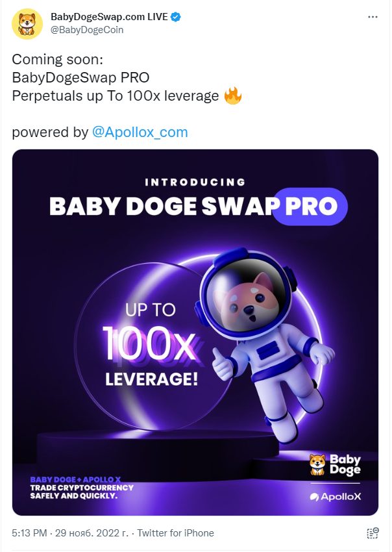Click the blue verified badge icon
Screen dimensions: 392x552
coord(176,17)
